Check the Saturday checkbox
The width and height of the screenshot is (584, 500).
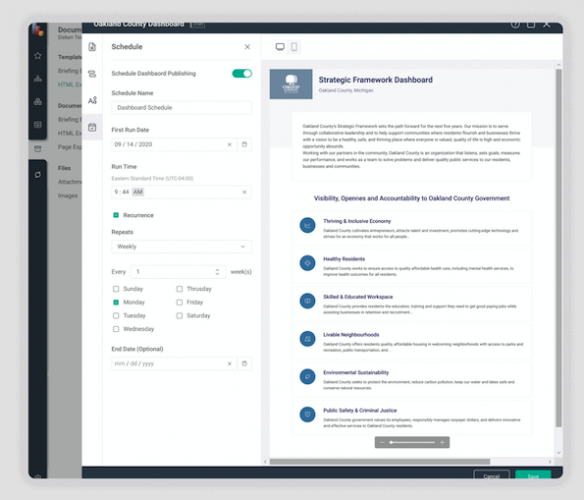180,316
